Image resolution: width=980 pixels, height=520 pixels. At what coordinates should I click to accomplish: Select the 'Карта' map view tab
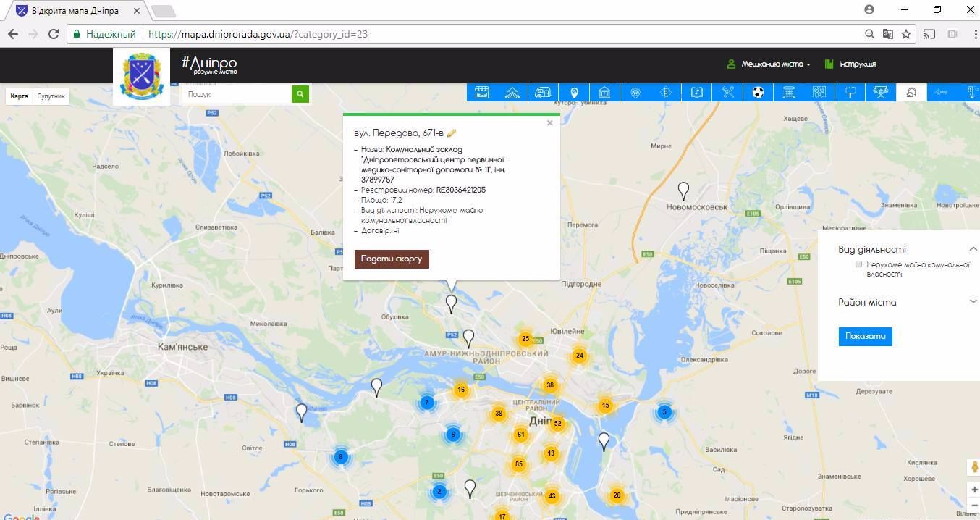click(20, 96)
